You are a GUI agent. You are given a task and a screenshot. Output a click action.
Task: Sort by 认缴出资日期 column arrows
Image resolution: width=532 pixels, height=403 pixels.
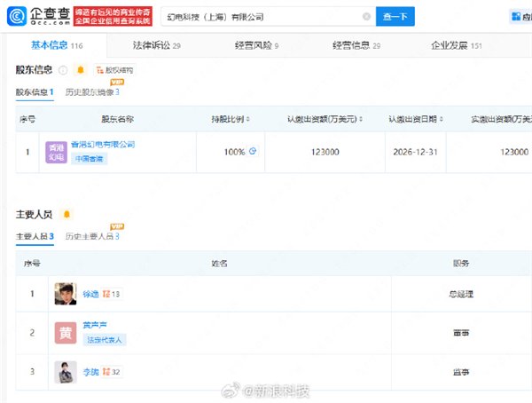442,119
